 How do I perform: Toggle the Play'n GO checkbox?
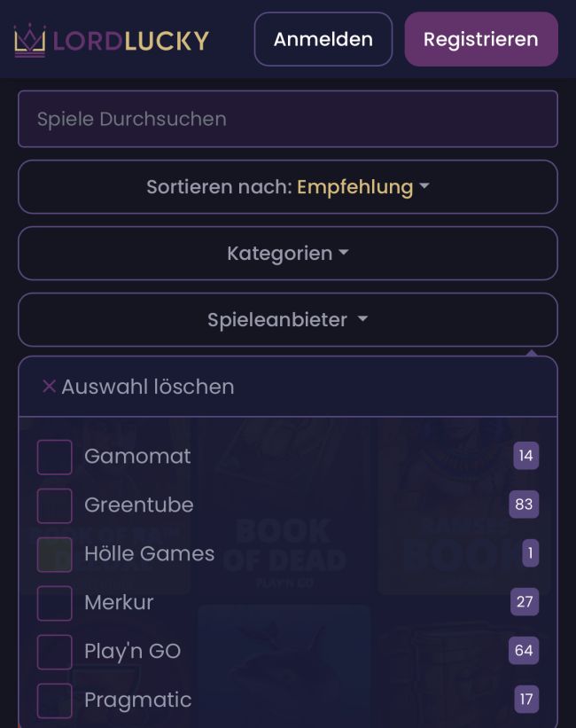pyautogui.click(x=54, y=652)
